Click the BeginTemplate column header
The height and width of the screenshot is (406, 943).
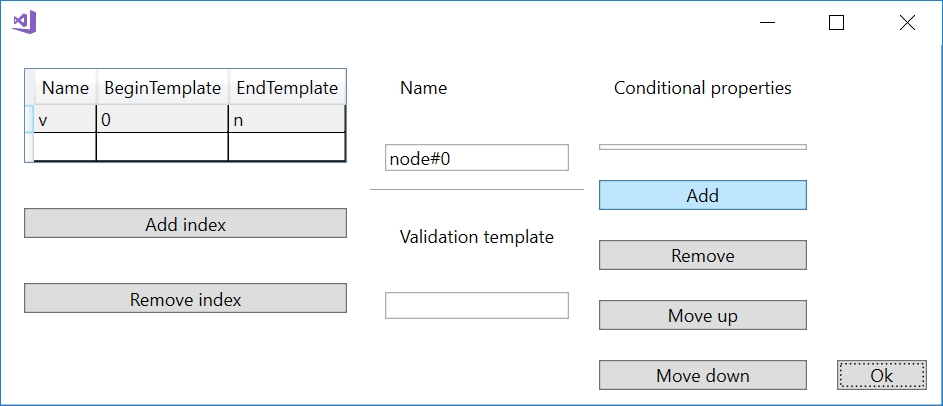[162, 88]
